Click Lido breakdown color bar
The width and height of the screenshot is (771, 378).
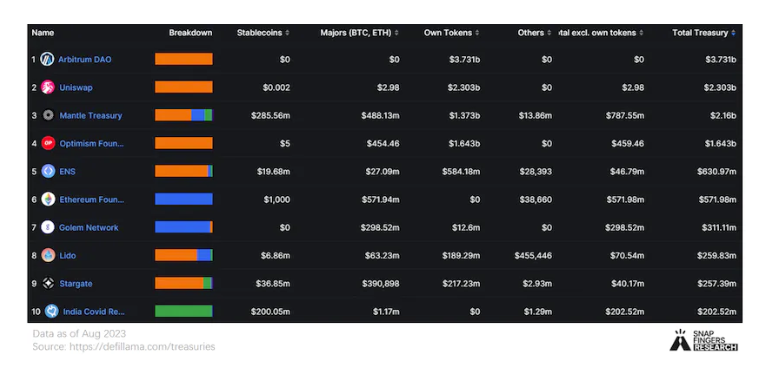[x=184, y=256]
